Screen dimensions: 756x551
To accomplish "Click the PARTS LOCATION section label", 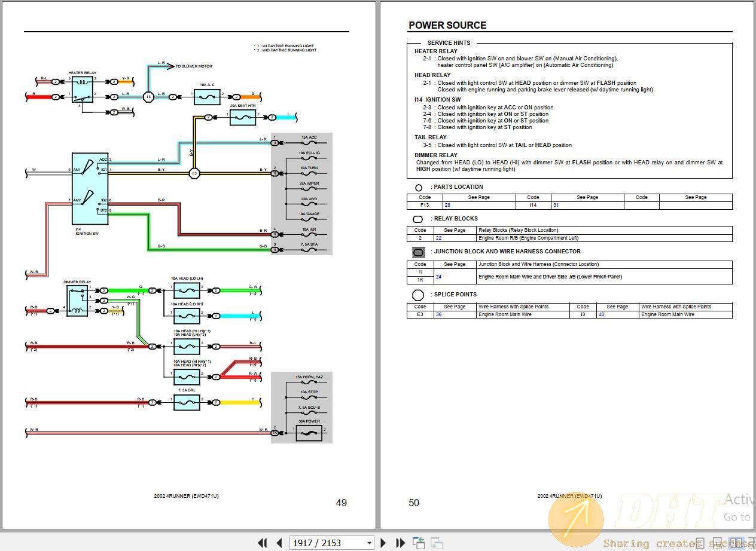I will tap(457, 187).
